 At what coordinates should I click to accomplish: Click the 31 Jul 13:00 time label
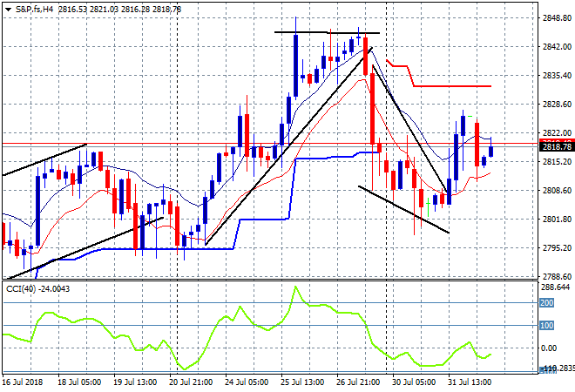coord(470,382)
